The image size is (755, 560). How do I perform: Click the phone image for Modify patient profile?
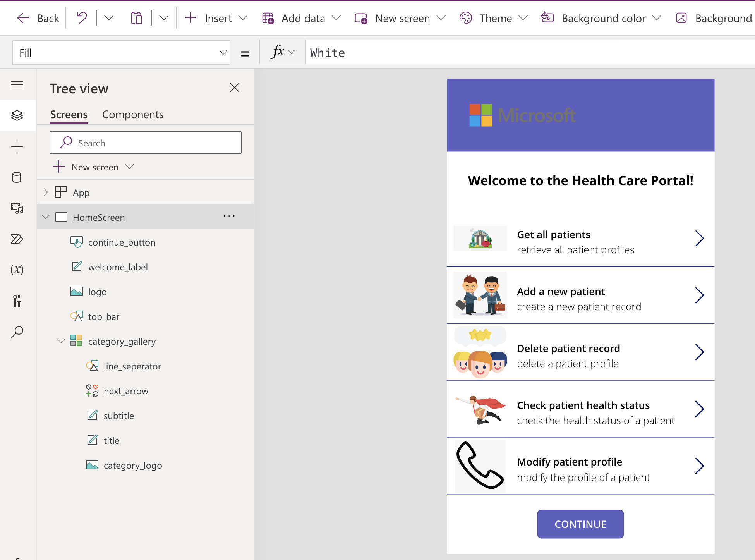pyautogui.click(x=480, y=466)
